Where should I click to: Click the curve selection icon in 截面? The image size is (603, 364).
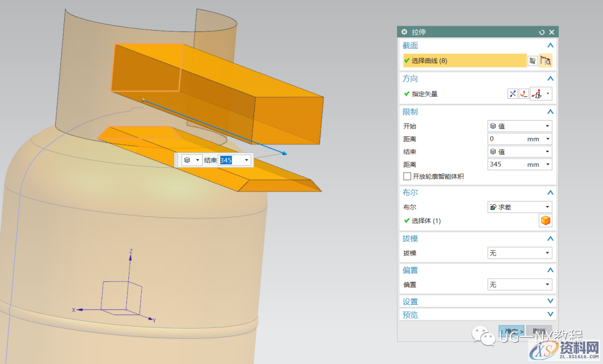pyautogui.click(x=545, y=60)
